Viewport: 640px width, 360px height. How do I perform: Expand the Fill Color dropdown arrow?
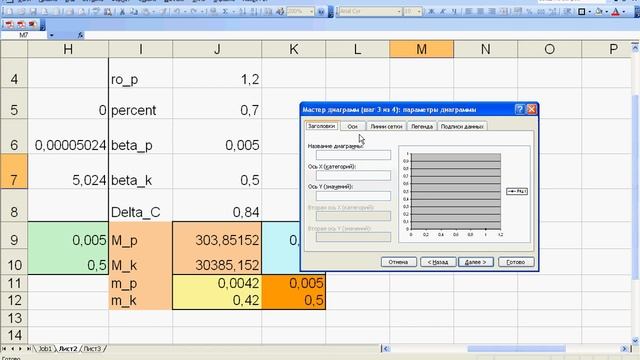(x=607, y=12)
